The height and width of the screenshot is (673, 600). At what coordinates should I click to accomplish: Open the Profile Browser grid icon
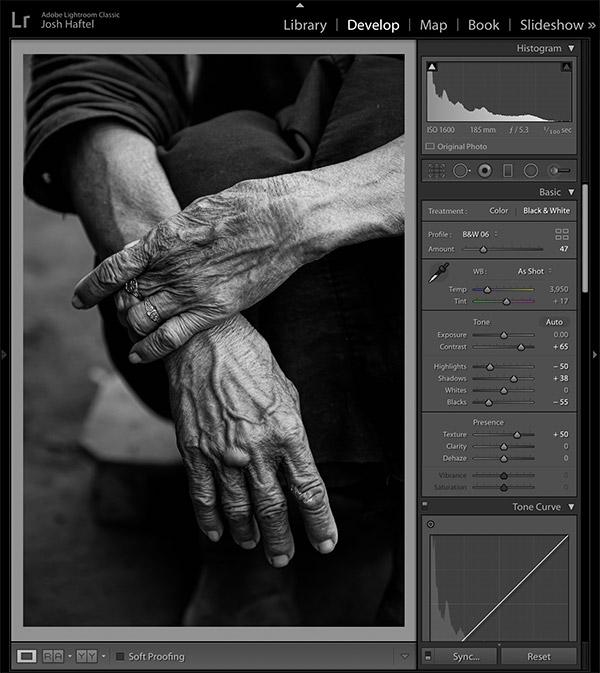(x=562, y=234)
